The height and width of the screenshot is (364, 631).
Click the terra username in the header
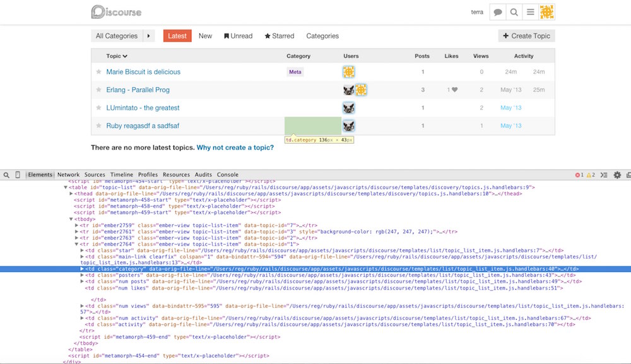pyautogui.click(x=477, y=12)
